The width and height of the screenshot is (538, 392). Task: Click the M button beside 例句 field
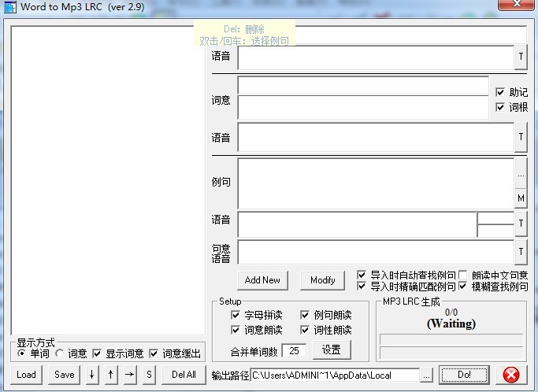click(521, 198)
